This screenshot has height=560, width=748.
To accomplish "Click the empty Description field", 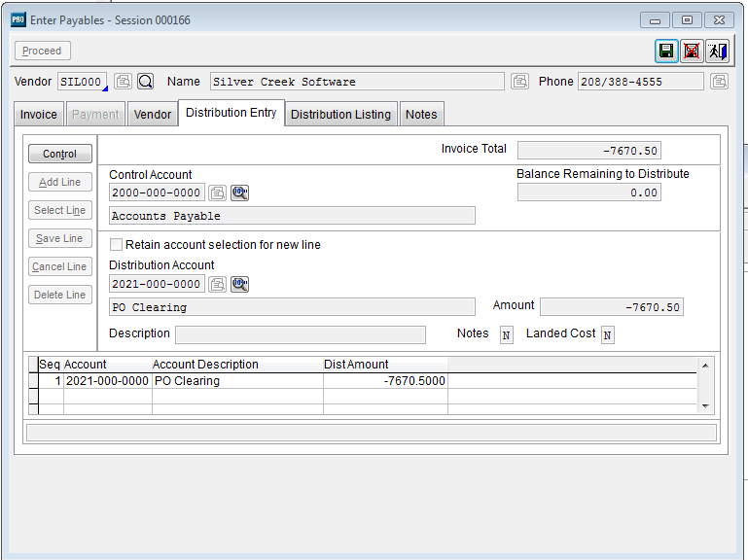I will coord(301,334).
